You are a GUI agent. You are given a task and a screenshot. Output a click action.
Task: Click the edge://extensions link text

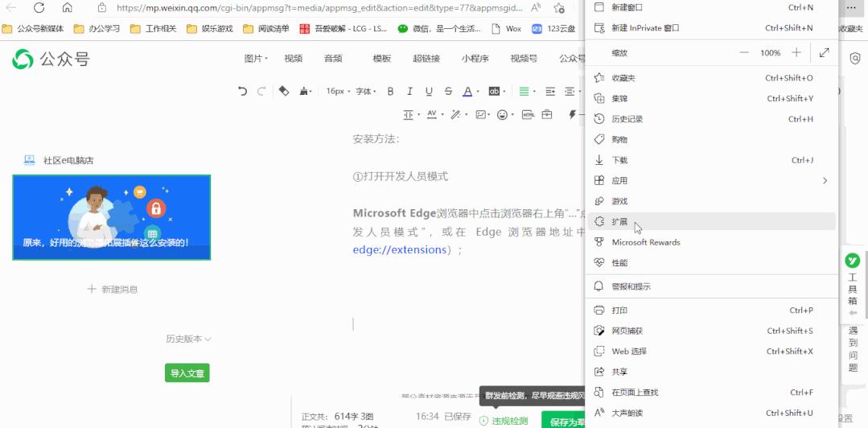(x=399, y=249)
